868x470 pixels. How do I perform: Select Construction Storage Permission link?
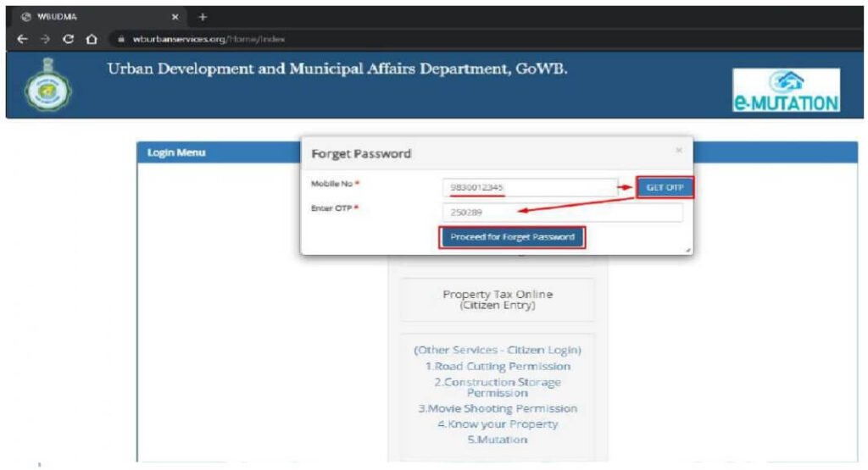coord(497,387)
